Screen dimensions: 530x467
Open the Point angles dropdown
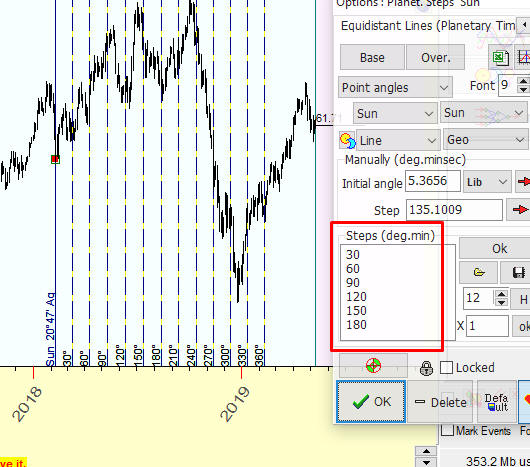pos(395,88)
